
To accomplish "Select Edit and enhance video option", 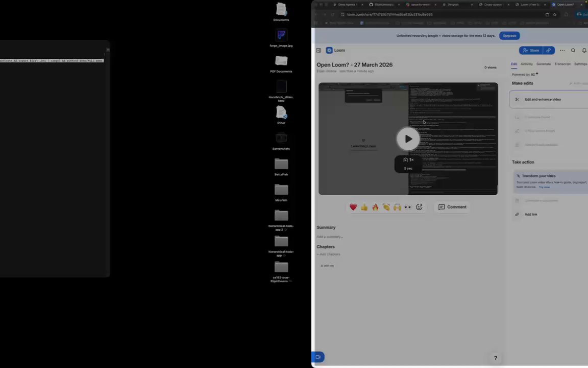I will tap(549, 100).
